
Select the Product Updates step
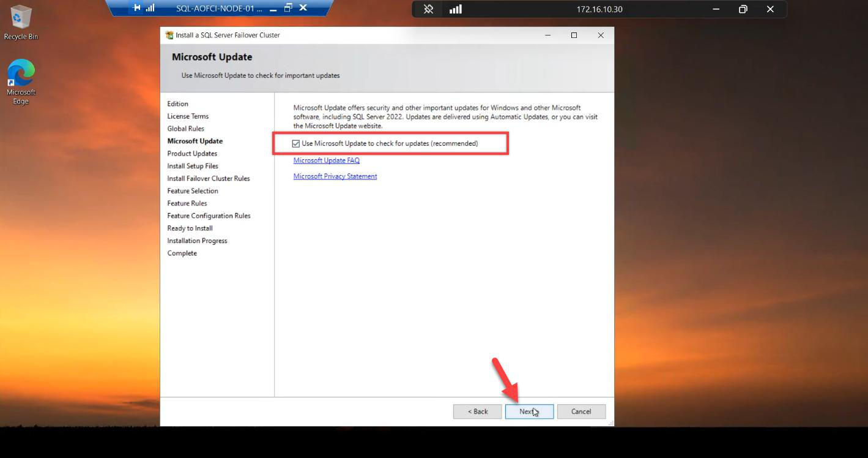click(x=192, y=154)
